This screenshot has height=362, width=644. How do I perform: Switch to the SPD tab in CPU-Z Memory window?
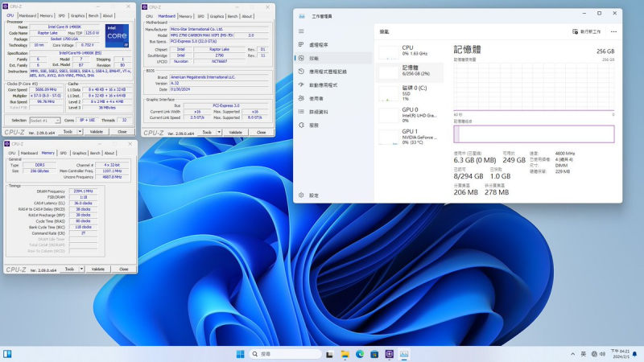pos(62,152)
